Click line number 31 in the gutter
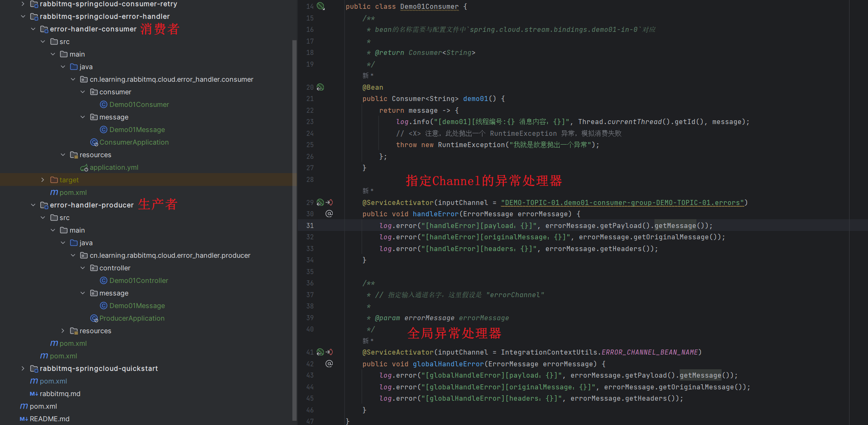 pyautogui.click(x=310, y=225)
